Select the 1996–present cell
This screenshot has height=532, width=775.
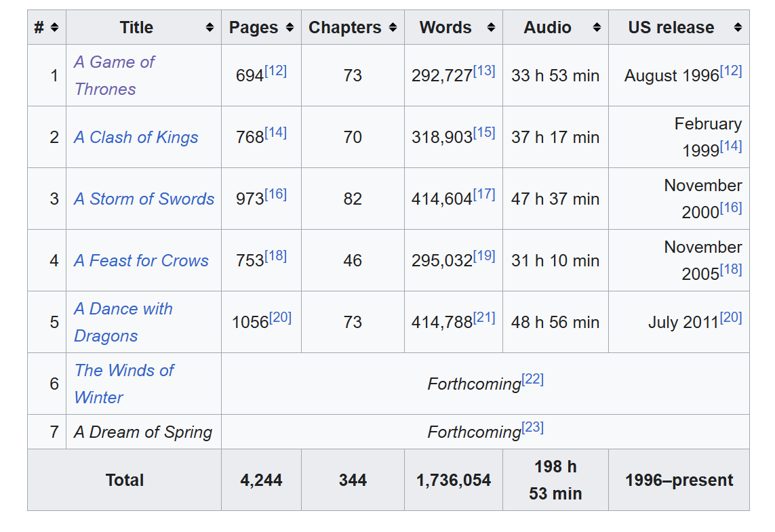(x=679, y=480)
